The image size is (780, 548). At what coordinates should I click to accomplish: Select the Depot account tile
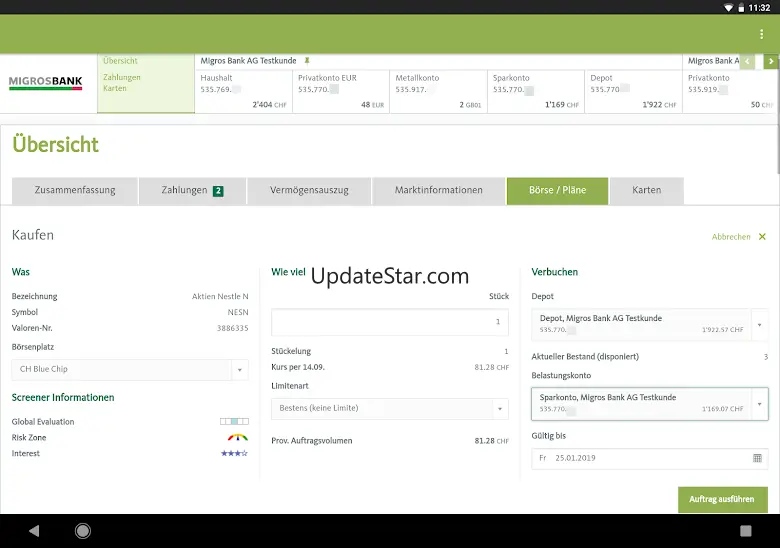633,91
